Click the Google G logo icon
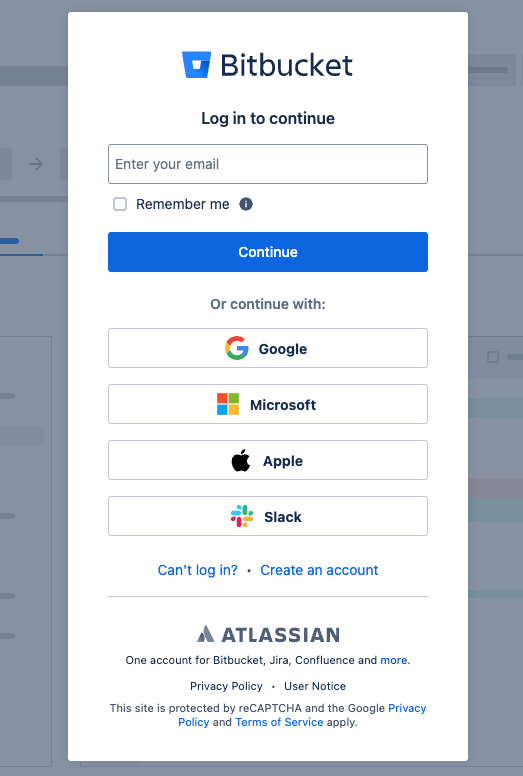523x776 pixels. tap(237, 348)
